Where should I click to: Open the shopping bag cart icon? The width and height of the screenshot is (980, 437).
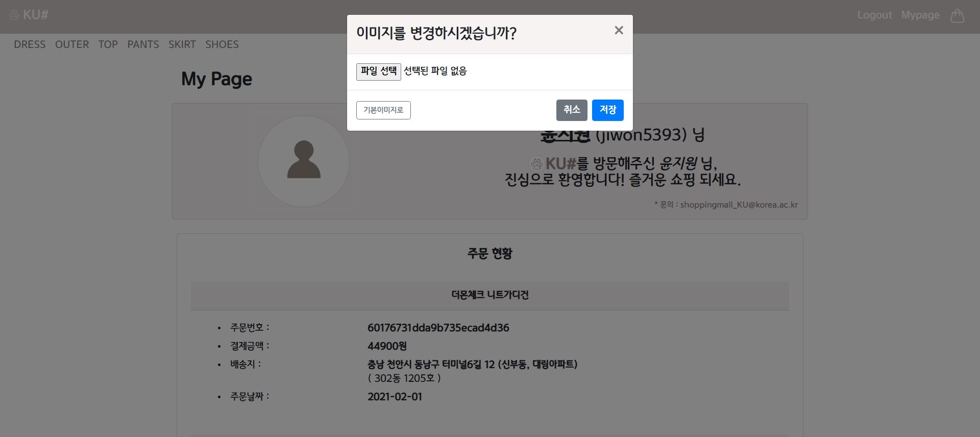[957, 16]
